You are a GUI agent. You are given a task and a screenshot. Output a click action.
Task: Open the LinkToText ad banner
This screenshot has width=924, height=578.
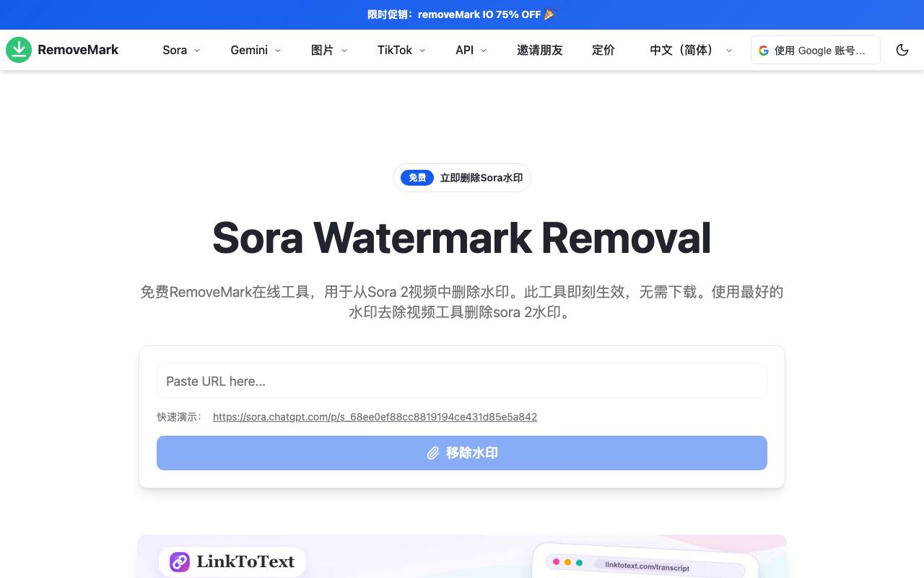(462, 556)
